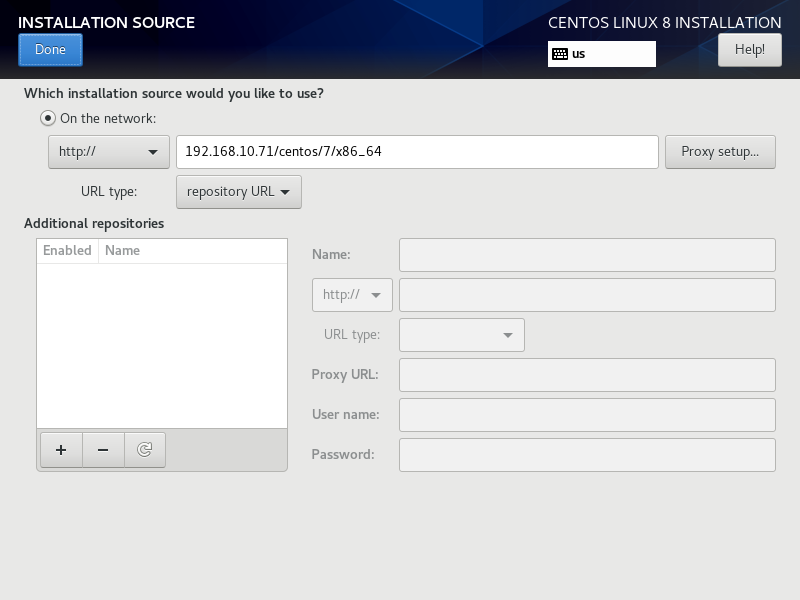
Task: Open the additional repository URL type combo
Action: pos(461,335)
